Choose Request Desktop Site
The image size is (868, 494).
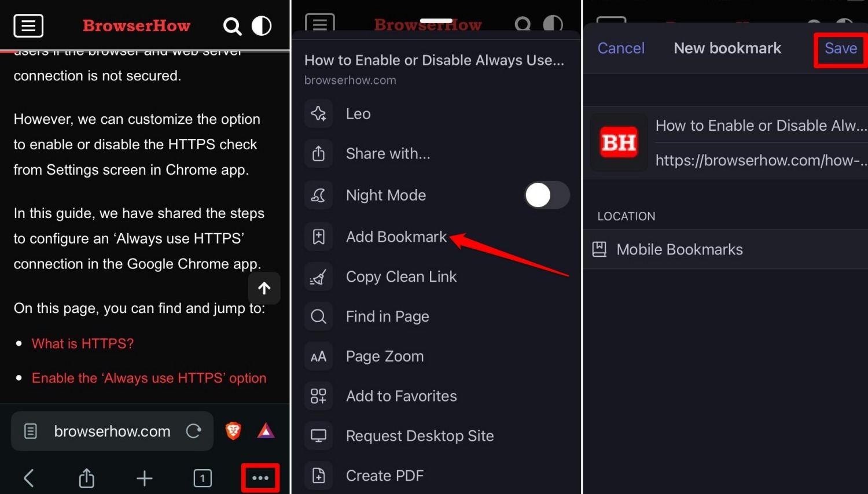[x=437, y=436]
